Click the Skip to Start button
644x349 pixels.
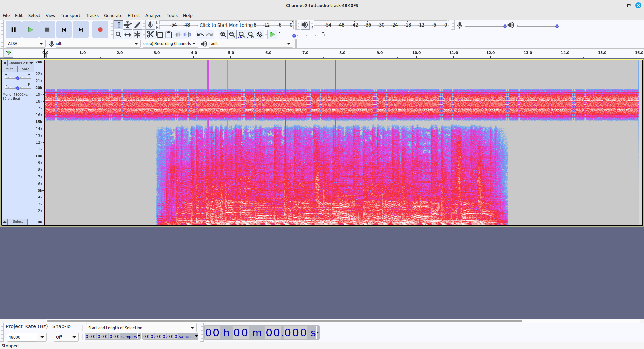pos(64,30)
